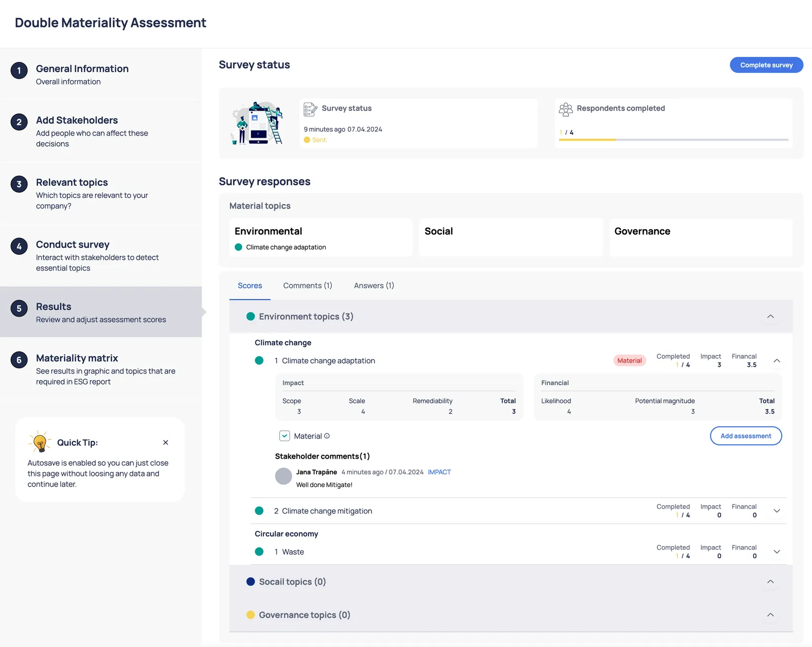Click step 5 number badge Results
812x647 pixels.
coord(19,309)
